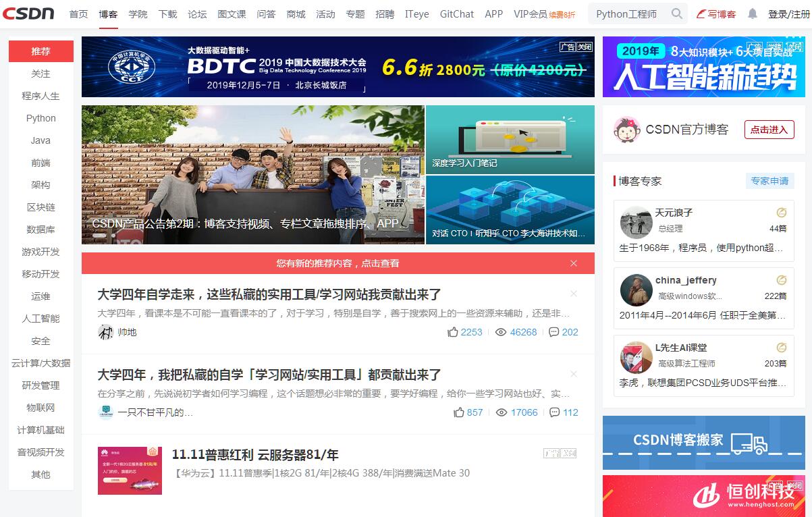Click the search magnifier icon
Image resolution: width=812 pixels, height=517 pixels.
pos(676,14)
